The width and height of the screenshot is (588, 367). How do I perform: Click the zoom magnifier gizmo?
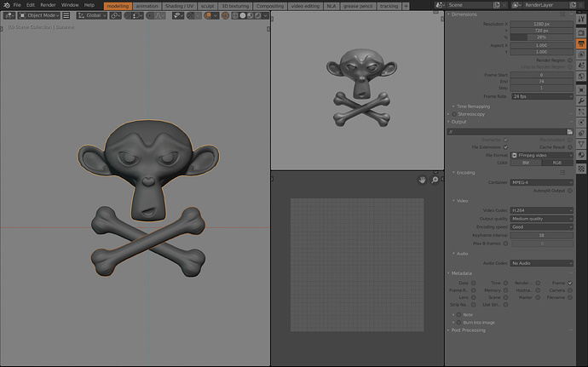[435, 180]
